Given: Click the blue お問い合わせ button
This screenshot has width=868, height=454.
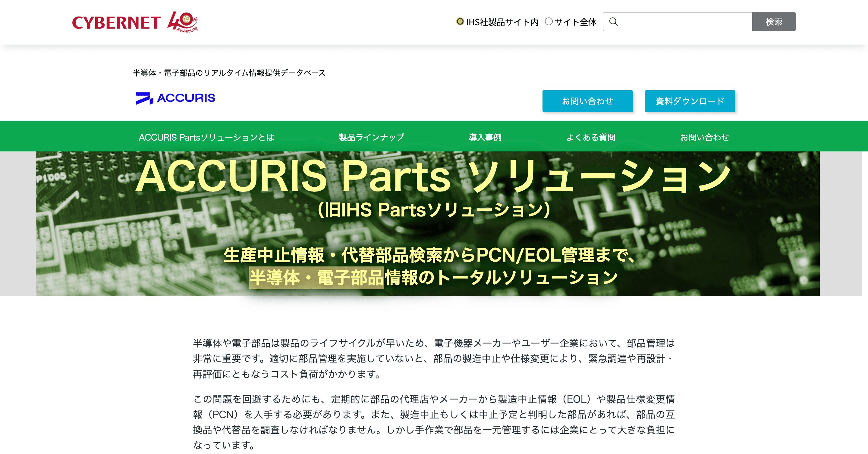Looking at the screenshot, I should pos(588,101).
